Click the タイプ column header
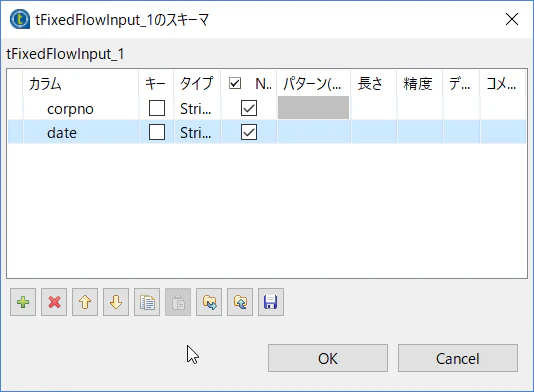This screenshot has height=392, width=534. click(x=197, y=83)
